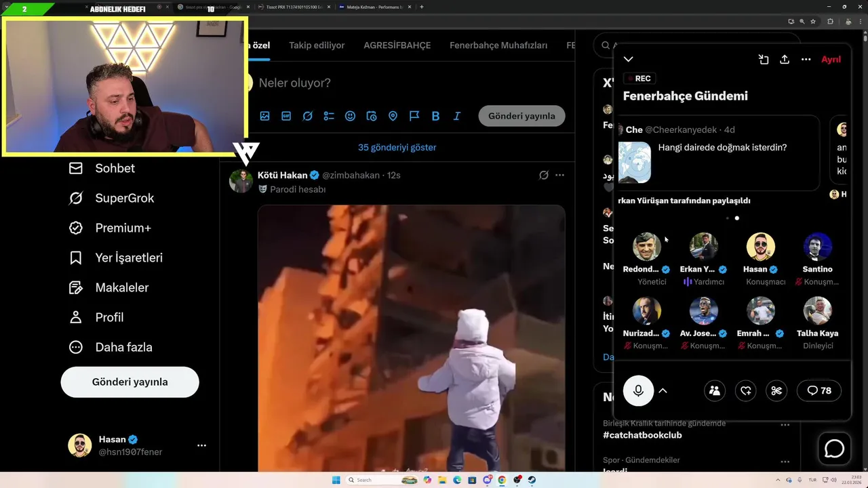Select Redond... host avatar in Space
Image resolution: width=868 pixels, height=488 pixels.
pos(647,247)
